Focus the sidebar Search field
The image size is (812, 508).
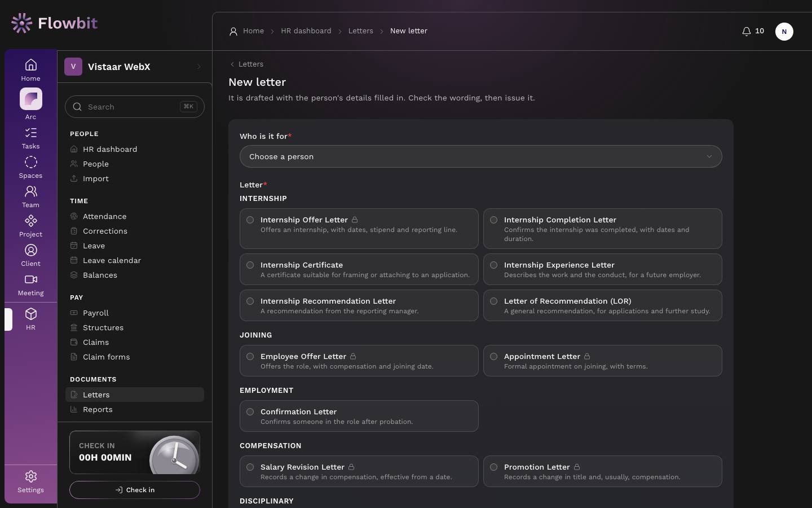click(135, 107)
